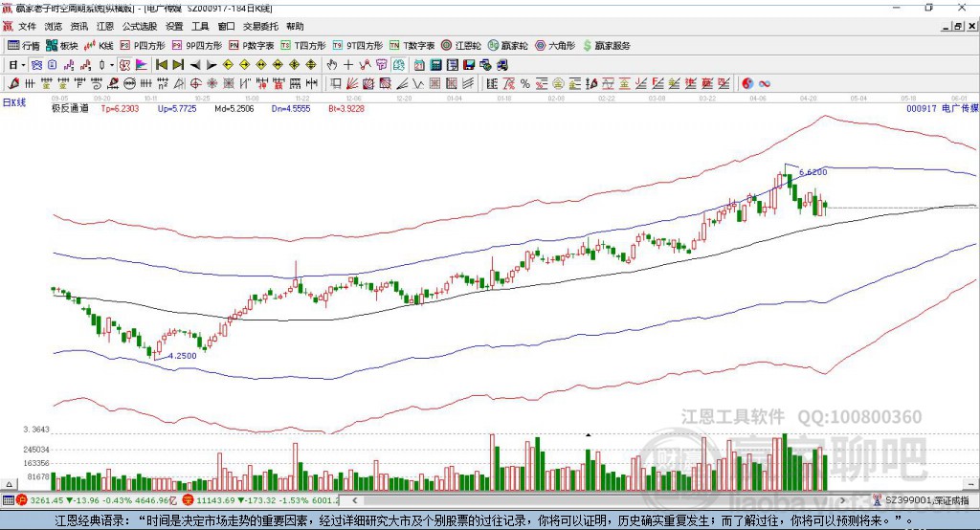Open the 设置 menu
The height and width of the screenshot is (530, 980).
pos(174,26)
